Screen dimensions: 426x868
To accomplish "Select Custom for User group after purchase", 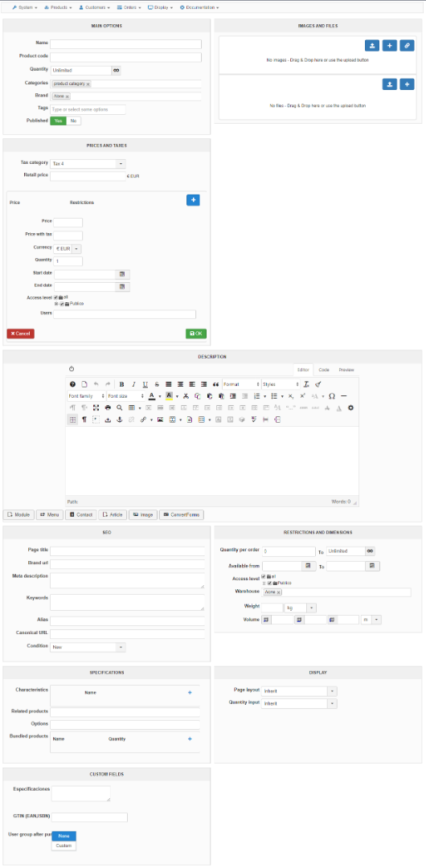I will pyautogui.click(x=63, y=845).
